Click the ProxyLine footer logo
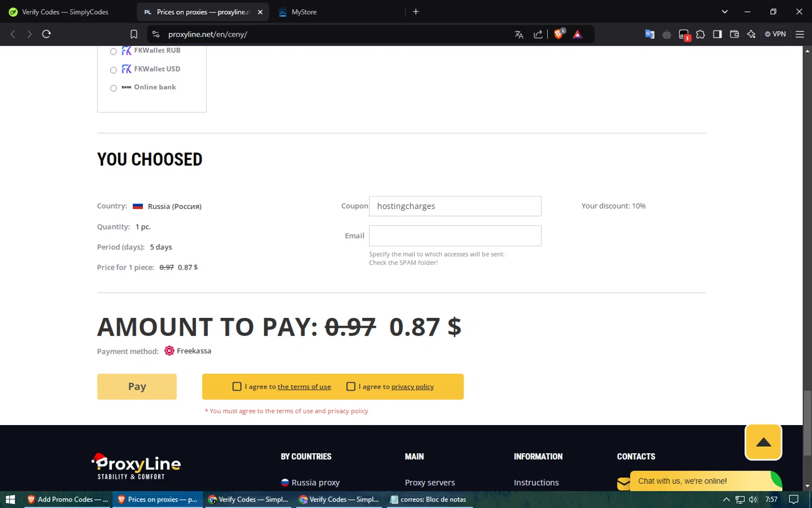 136,466
